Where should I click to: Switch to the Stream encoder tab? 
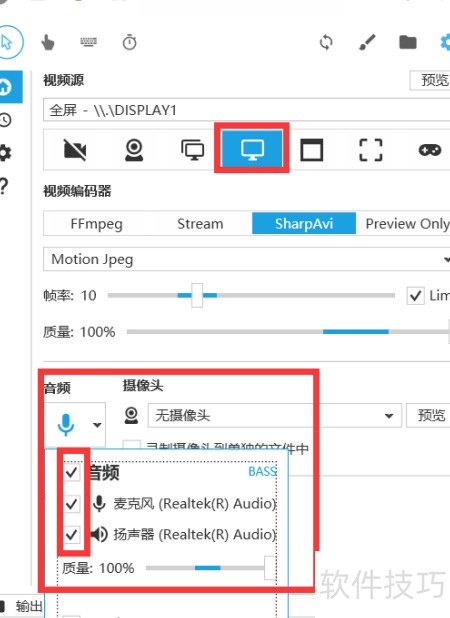pyautogui.click(x=200, y=224)
